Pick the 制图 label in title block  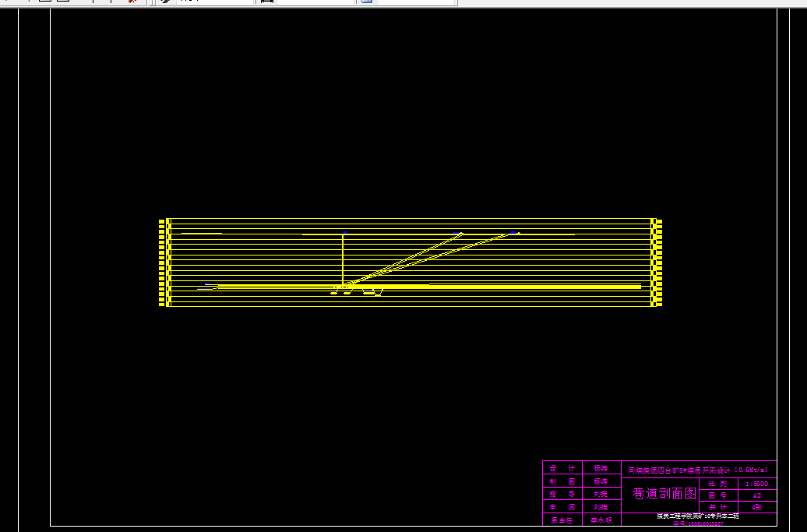(x=562, y=481)
